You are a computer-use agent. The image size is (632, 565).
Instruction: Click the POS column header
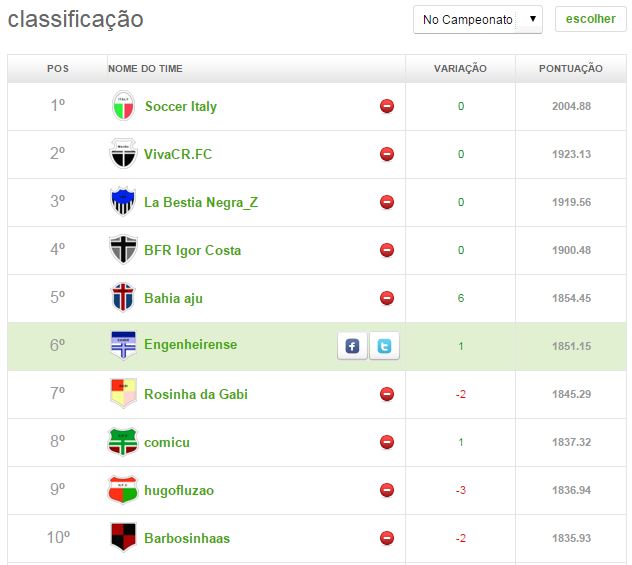pyautogui.click(x=58, y=69)
